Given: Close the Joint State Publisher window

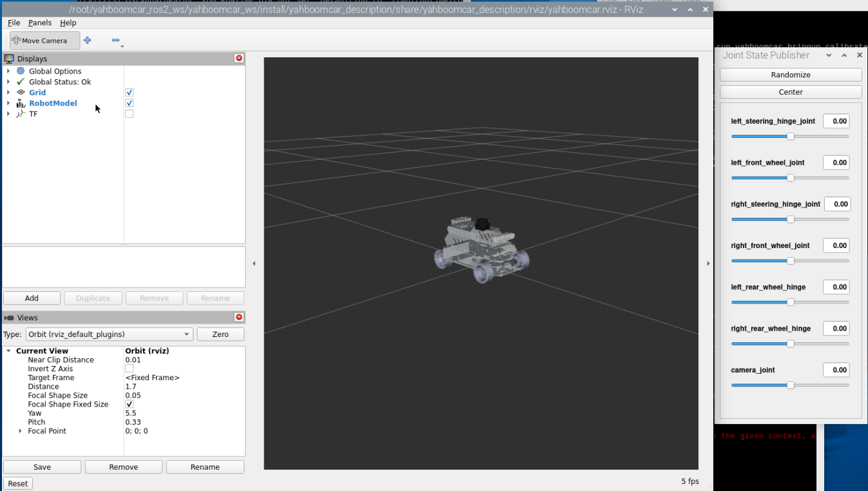Looking at the screenshot, I should point(859,55).
